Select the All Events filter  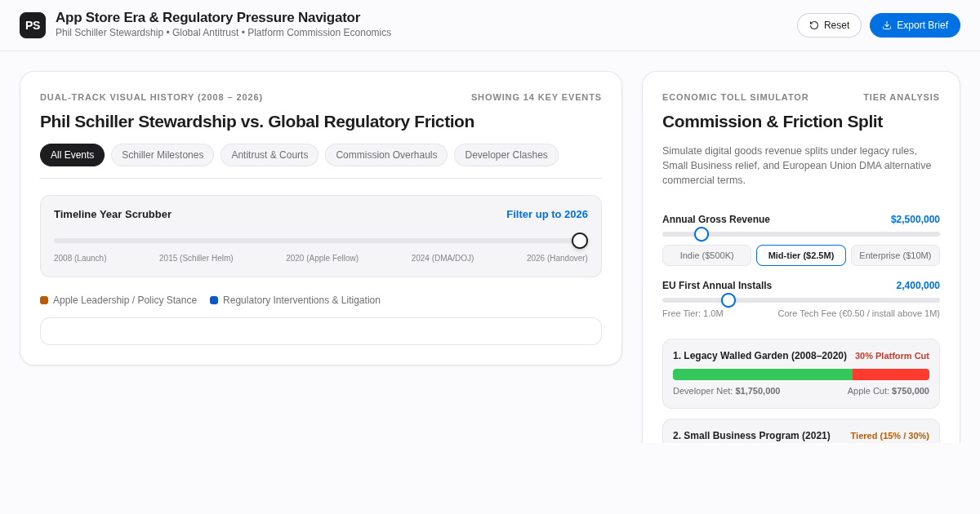click(72, 155)
